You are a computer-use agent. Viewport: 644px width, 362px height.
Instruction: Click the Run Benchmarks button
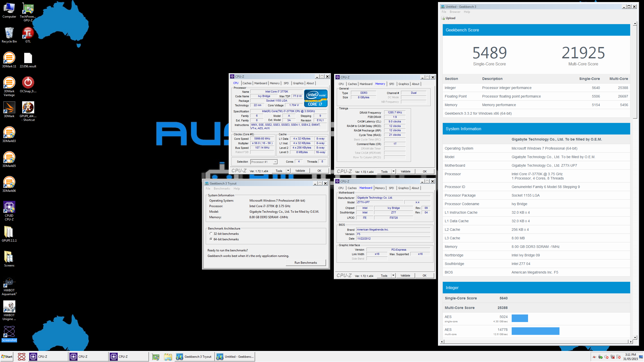(x=306, y=263)
